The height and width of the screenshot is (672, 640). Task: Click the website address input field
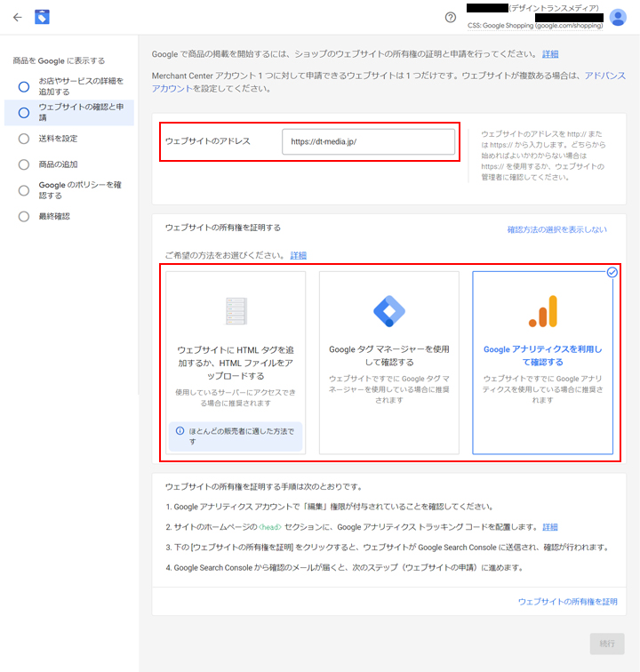[368, 141]
